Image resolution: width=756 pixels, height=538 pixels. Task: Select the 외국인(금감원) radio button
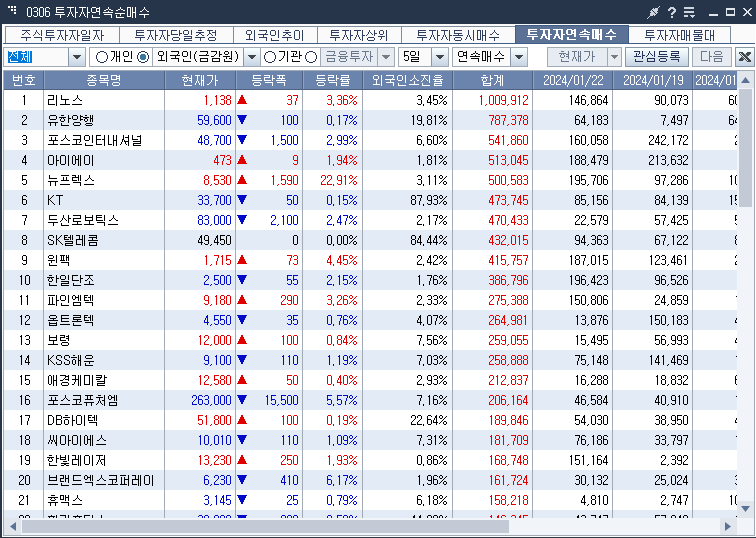[x=143, y=57]
